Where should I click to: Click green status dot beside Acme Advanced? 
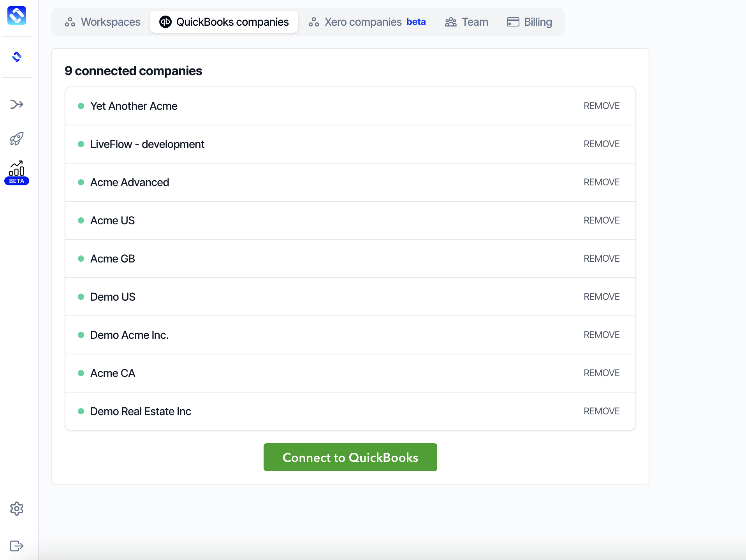pyautogui.click(x=81, y=182)
